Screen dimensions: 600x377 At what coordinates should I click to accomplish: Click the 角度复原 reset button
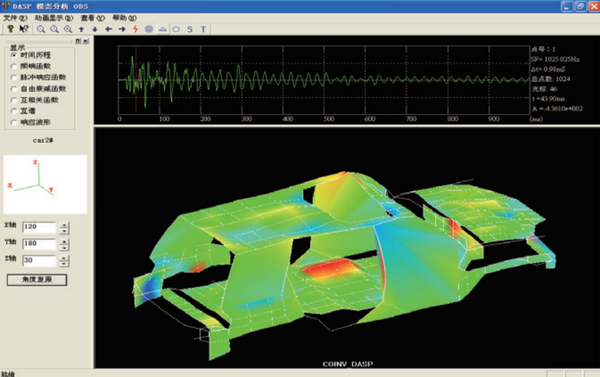(x=37, y=280)
